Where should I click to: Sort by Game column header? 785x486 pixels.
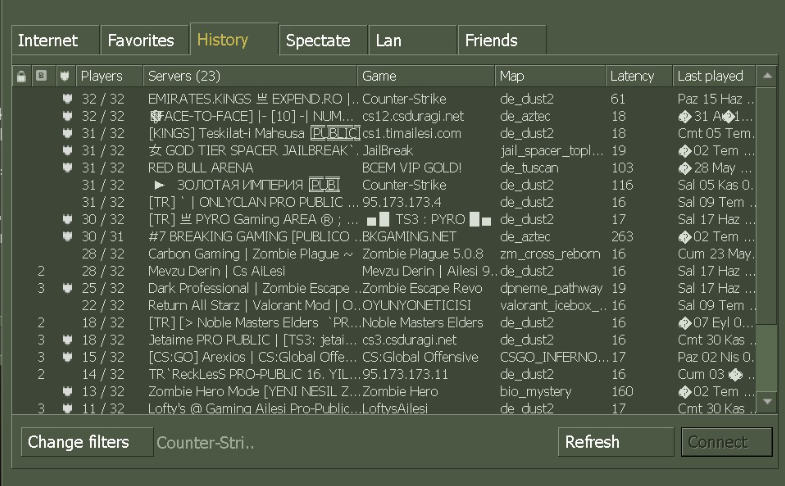(426, 76)
